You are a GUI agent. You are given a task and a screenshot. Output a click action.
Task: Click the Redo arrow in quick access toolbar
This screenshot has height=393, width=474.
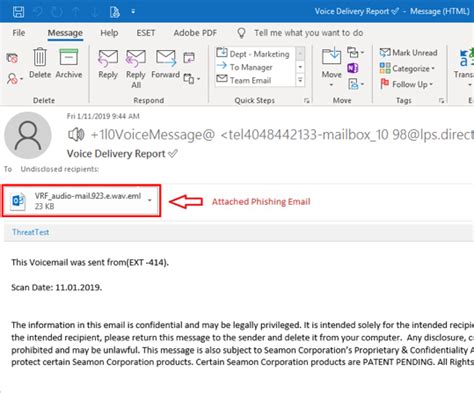(57, 12)
